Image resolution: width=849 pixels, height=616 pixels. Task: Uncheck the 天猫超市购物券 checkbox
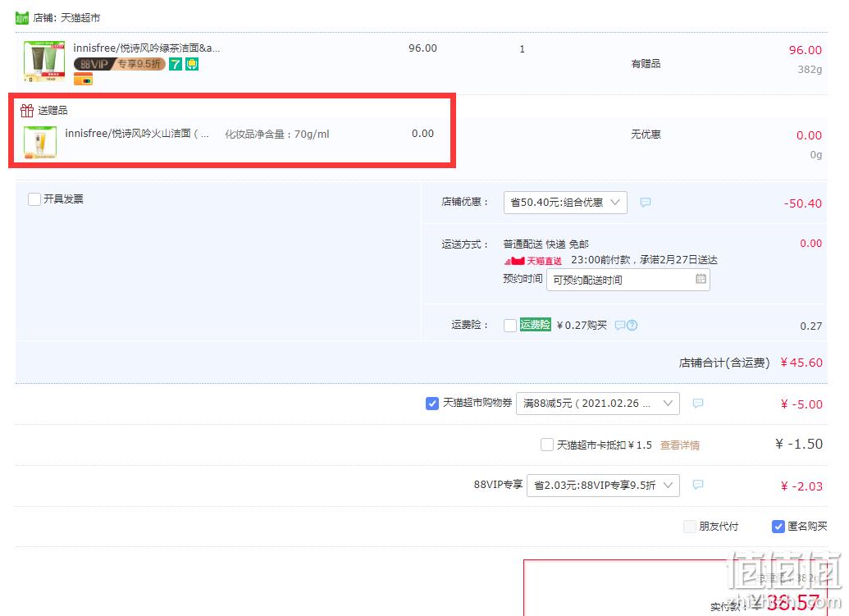coord(432,404)
